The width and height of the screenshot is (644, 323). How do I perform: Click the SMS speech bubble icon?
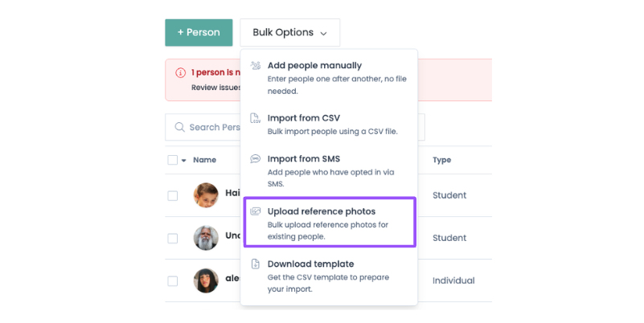pyautogui.click(x=256, y=159)
